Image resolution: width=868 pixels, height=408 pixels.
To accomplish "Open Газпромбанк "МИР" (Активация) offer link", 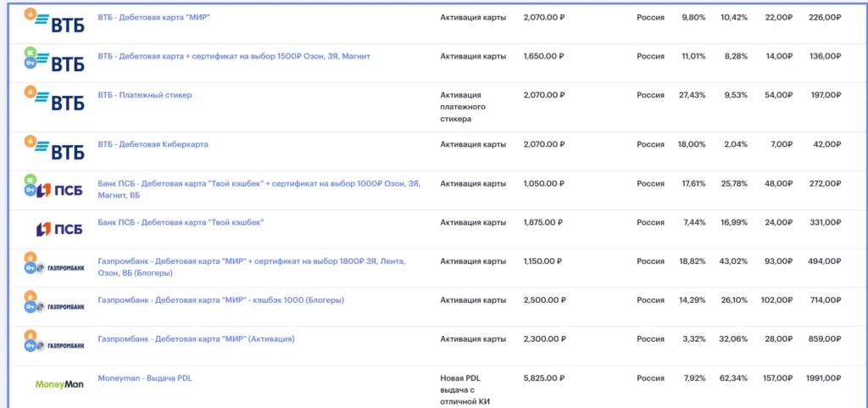I will [196, 339].
